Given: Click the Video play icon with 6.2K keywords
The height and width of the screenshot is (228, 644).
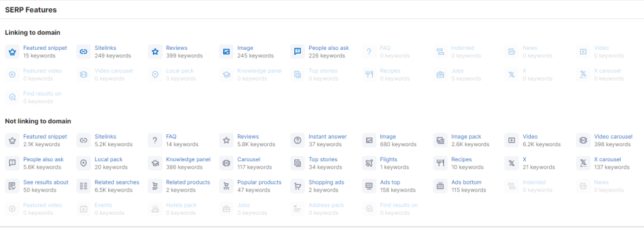Looking at the screenshot, I should click(512, 140).
